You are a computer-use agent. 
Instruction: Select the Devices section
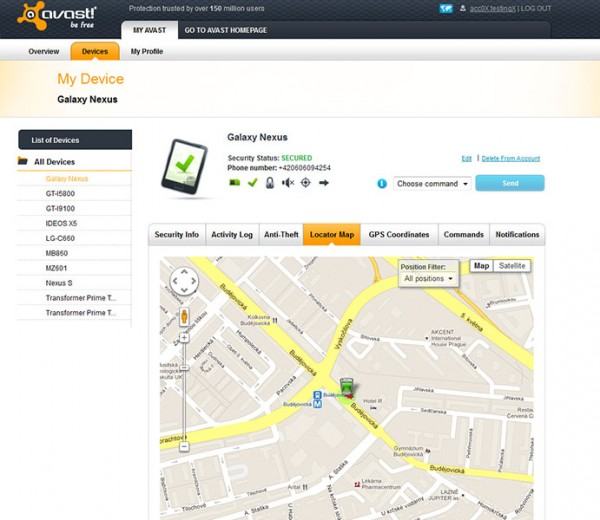(95, 51)
